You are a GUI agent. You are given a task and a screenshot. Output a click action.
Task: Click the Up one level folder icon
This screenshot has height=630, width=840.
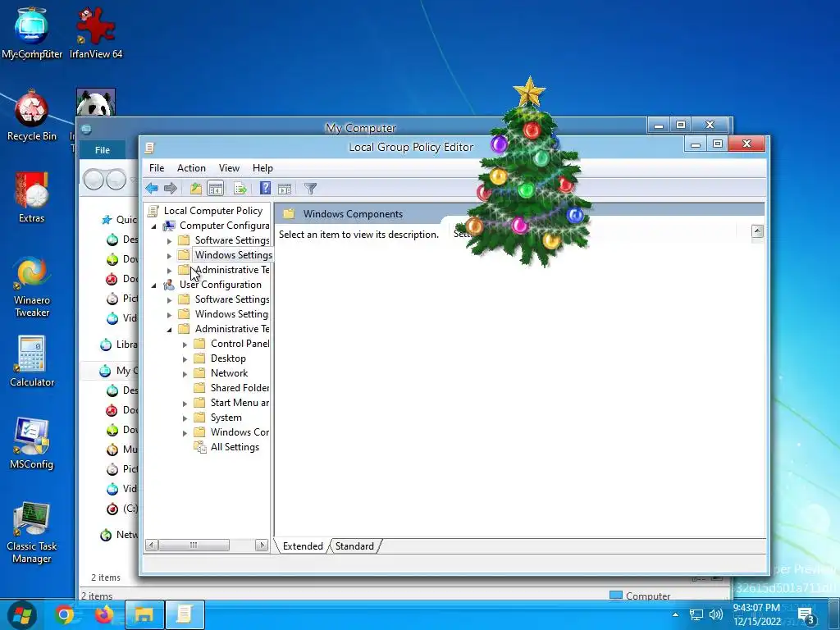point(195,188)
